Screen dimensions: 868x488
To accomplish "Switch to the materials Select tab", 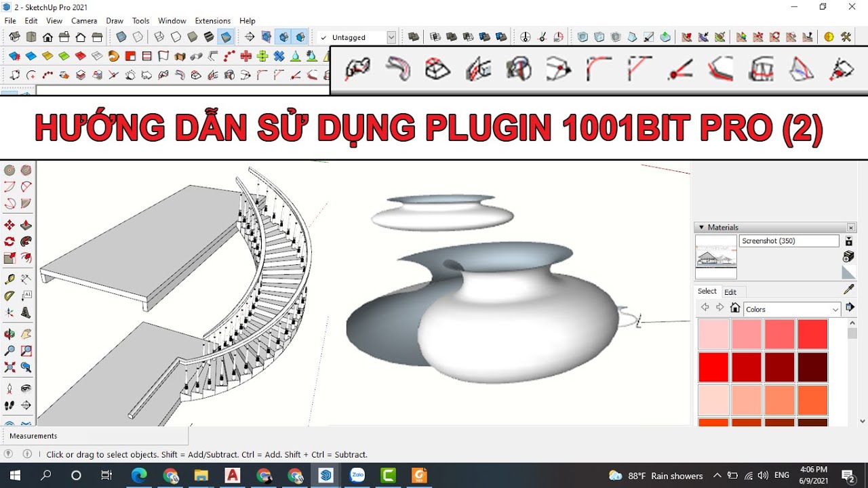I will coord(707,291).
